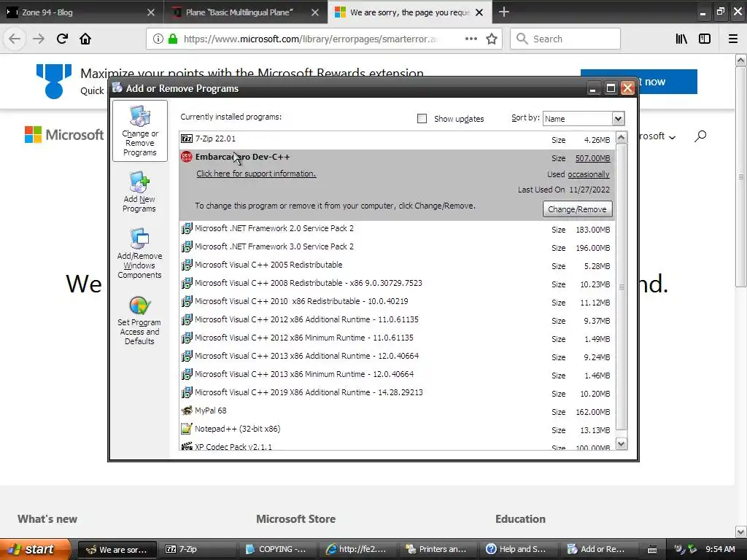
Task: Switch to 7-Zip taskbar window
Action: coord(198,549)
